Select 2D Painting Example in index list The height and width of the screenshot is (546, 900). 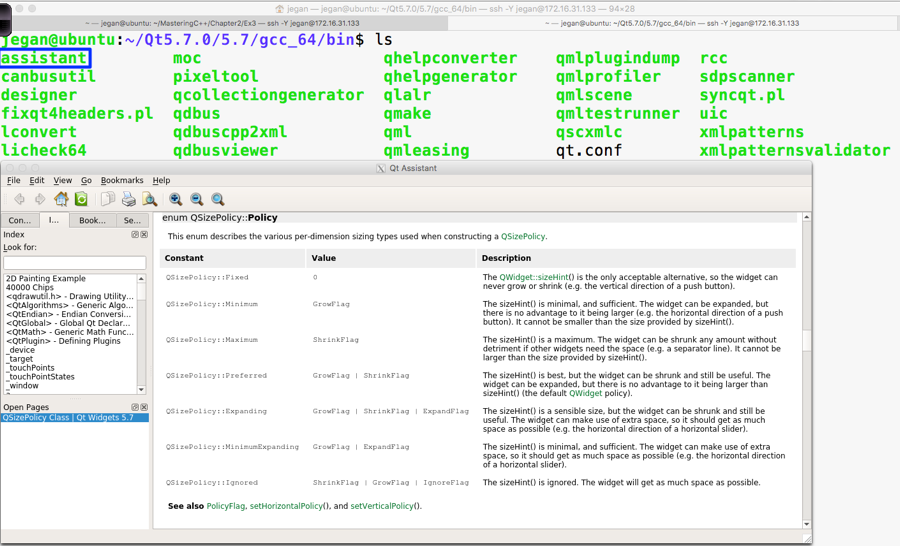point(46,279)
